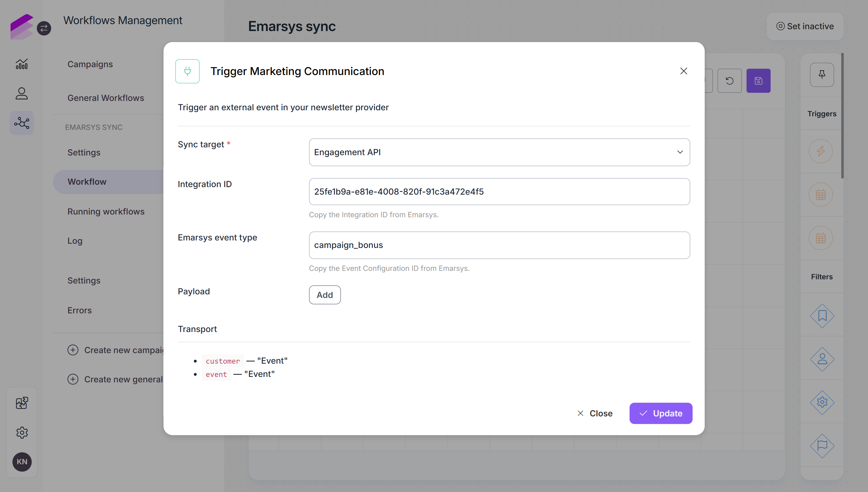Select the workflows network sidebar icon

pyautogui.click(x=22, y=123)
